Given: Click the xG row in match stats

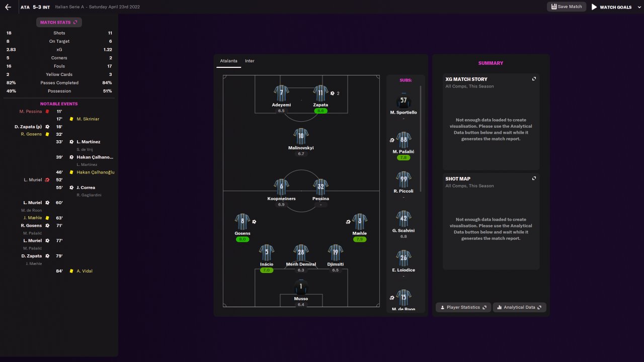Looking at the screenshot, I should (59, 50).
